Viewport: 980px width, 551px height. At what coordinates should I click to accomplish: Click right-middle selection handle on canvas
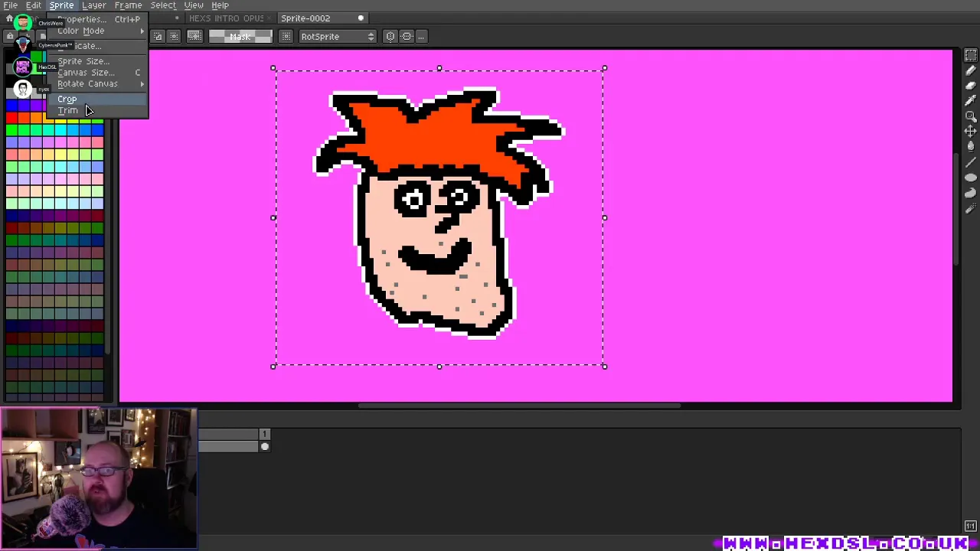pyautogui.click(x=605, y=218)
